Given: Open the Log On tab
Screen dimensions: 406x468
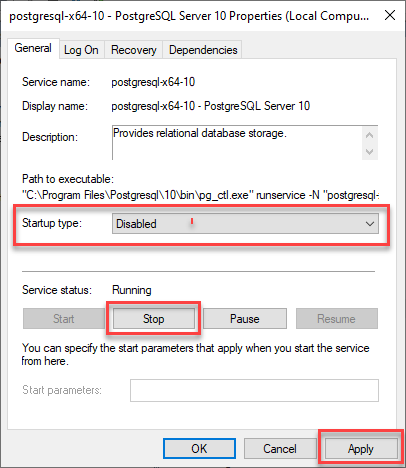Looking at the screenshot, I should [81, 50].
